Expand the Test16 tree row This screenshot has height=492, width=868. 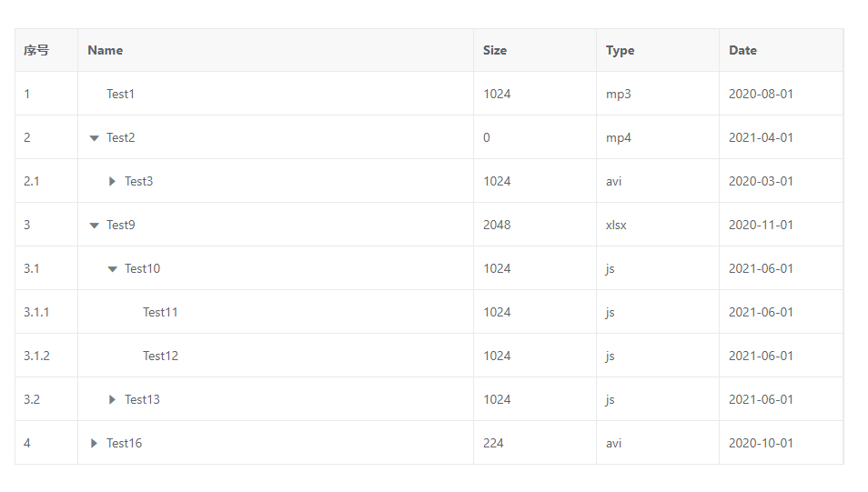pos(94,444)
